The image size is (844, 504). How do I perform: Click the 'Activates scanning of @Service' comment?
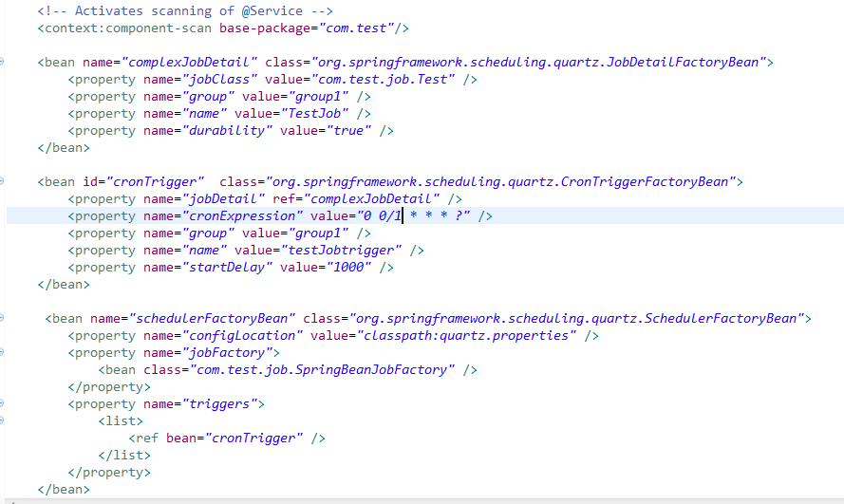coord(185,10)
